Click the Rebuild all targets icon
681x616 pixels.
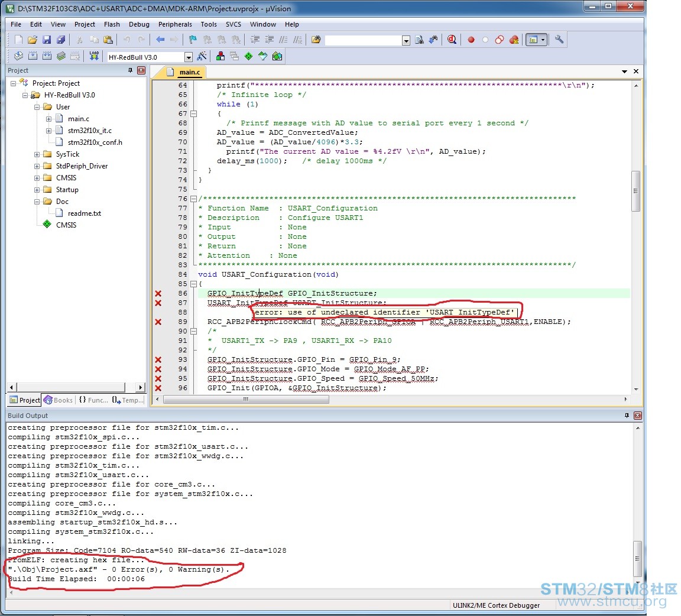47,56
